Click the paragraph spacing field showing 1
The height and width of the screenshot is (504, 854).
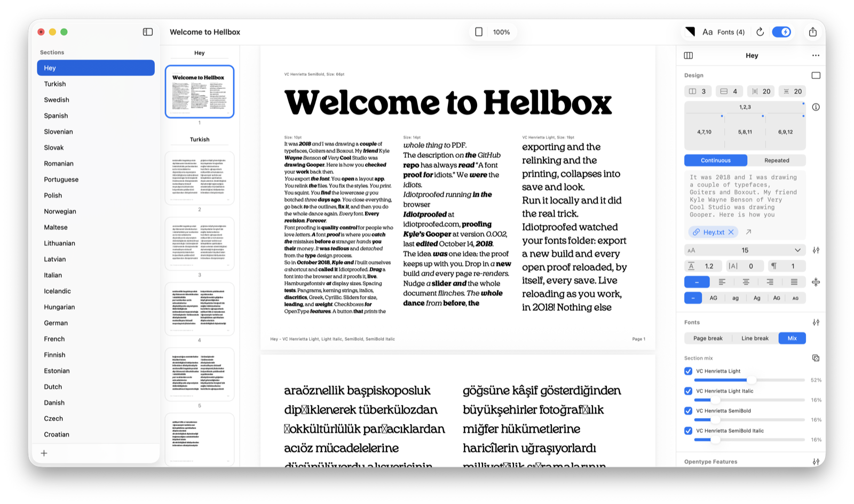[786, 266]
